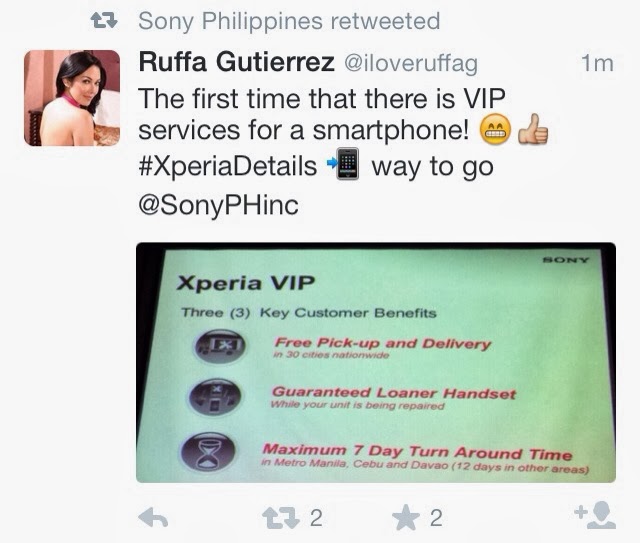Image resolution: width=640 pixels, height=543 pixels.
Task: Click the phone with arrow emoji
Action: point(344,164)
